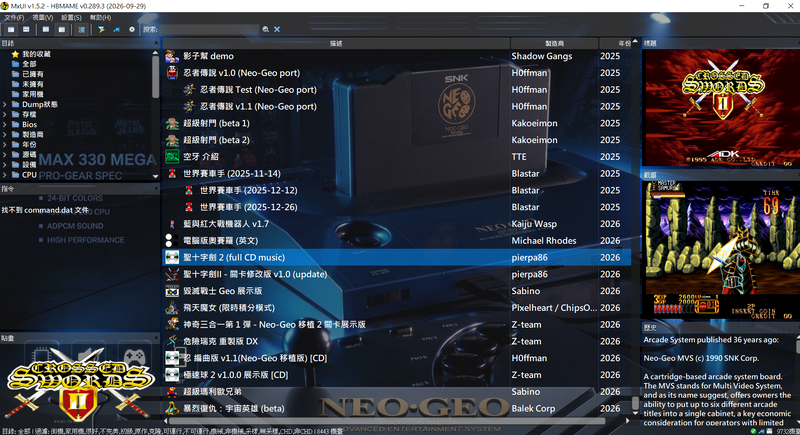800x435 pixels.
Task: Click the blue arrow icon beside the filter funnel
Action: click(x=116, y=30)
